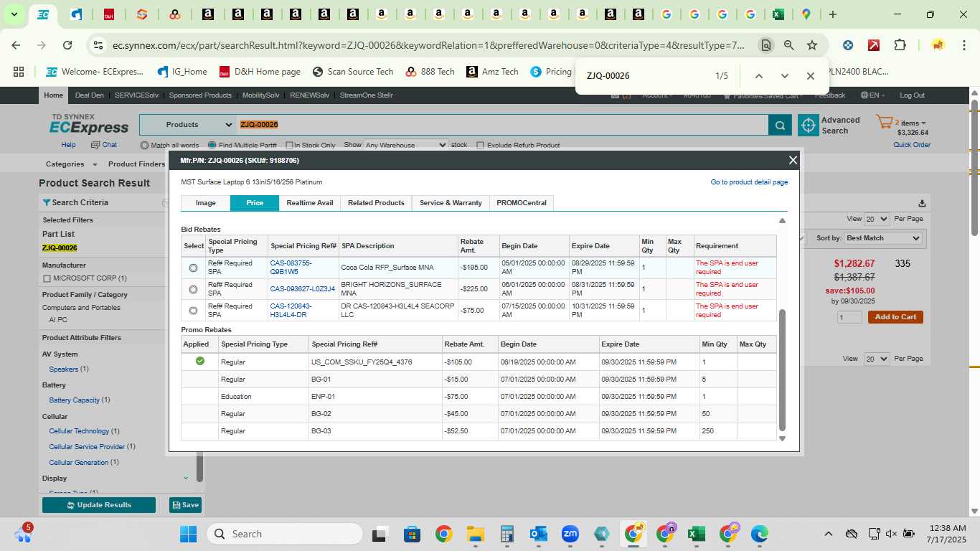The image size is (980, 551).
Task: Close the browser find bar
Action: pos(810,76)
